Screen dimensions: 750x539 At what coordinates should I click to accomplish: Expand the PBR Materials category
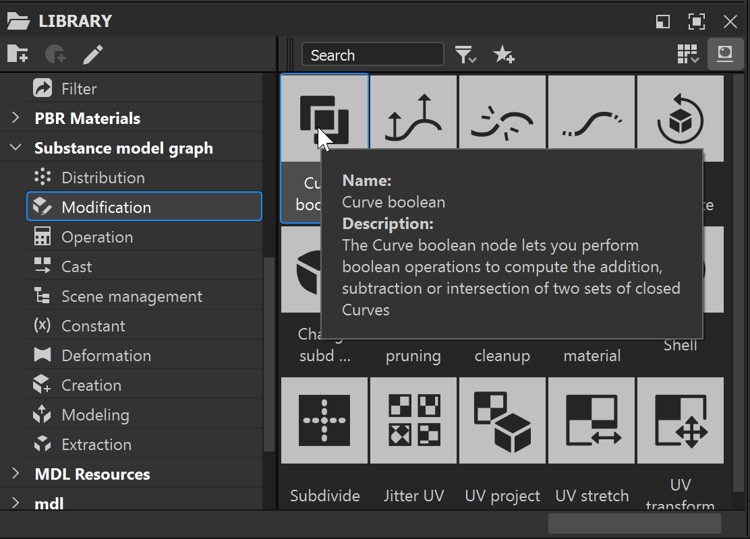coord(15,118)
